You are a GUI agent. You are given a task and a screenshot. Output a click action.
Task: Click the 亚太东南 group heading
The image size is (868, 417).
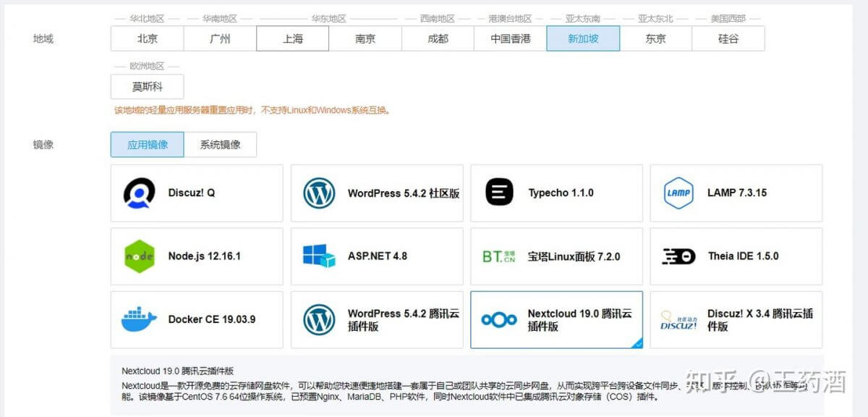583,18
